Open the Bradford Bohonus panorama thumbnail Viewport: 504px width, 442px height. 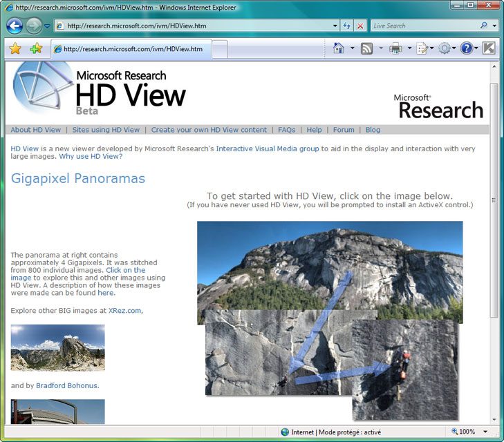(x=58, y=412)
